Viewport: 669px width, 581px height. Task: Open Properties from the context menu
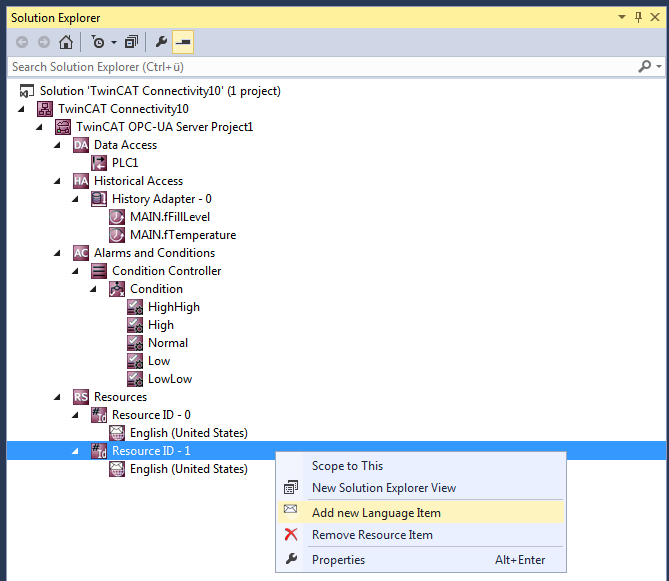(421, 559)
